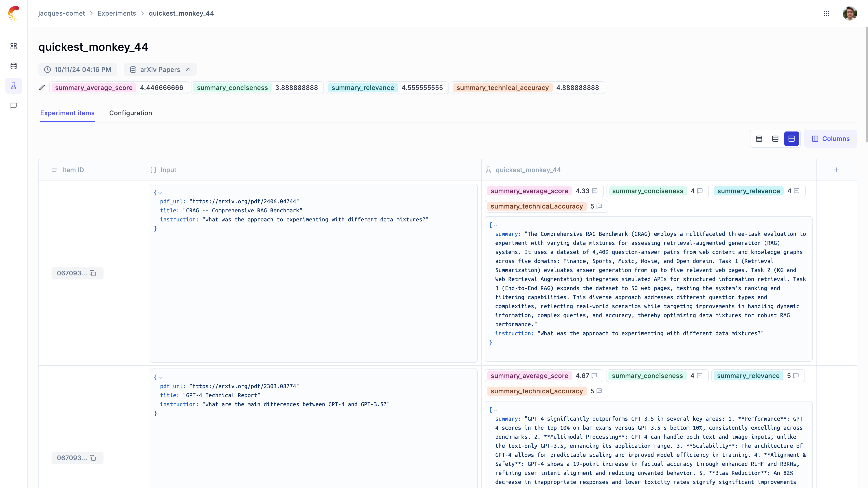Image resolution: width=868 pixels, height=488 pixels.
Task: Click the plus icon to add a column
Action: coord(836,170)
